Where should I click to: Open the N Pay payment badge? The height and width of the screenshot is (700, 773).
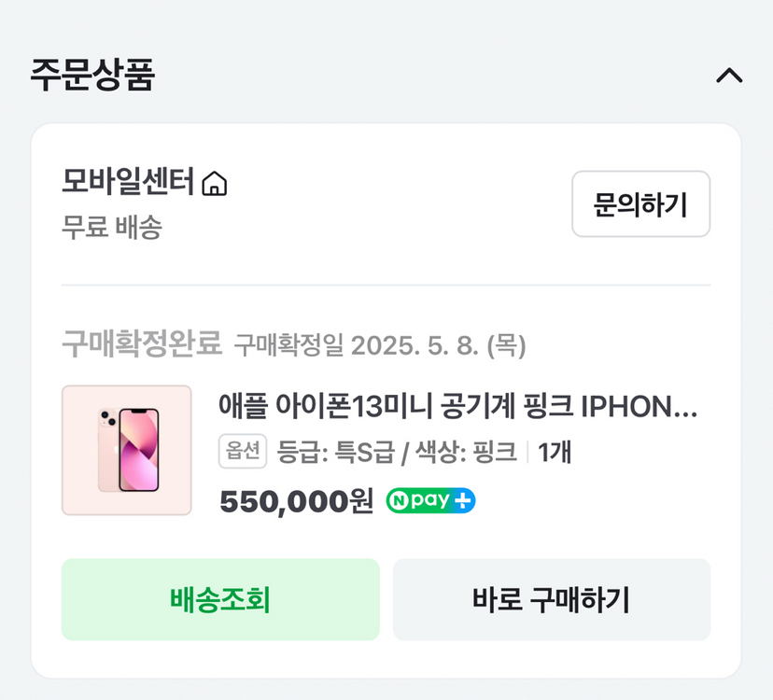[x=430, y=499]
